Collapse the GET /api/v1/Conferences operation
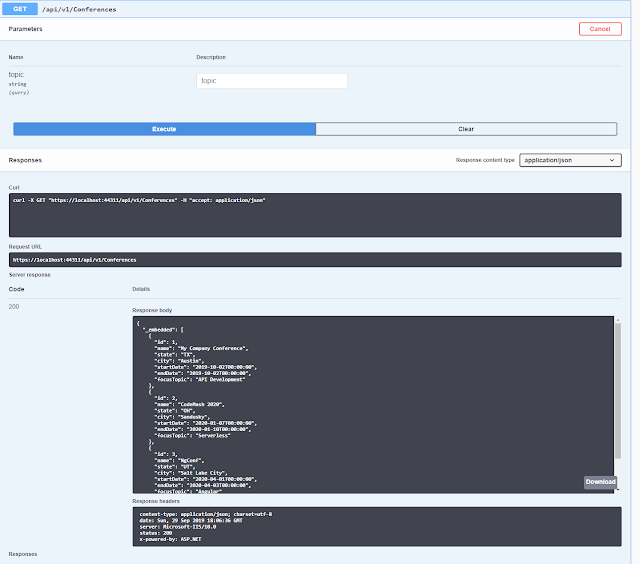 (x=315, y=9)
